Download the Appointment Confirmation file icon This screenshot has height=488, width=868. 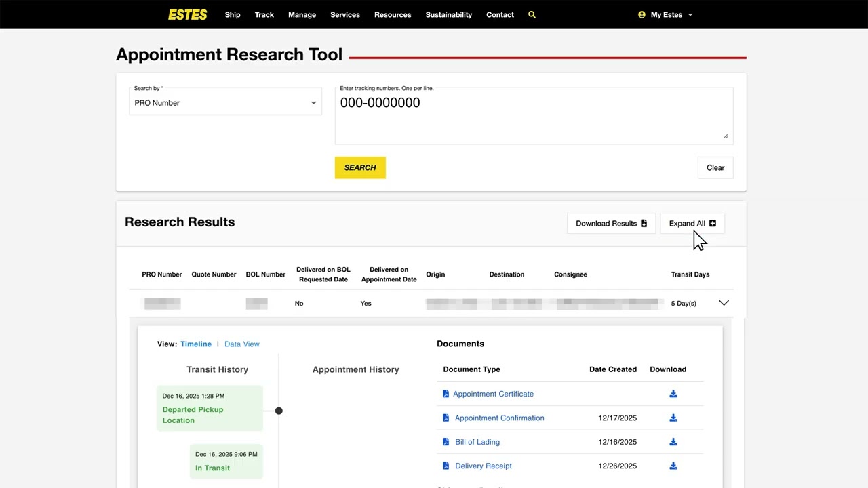673,418
